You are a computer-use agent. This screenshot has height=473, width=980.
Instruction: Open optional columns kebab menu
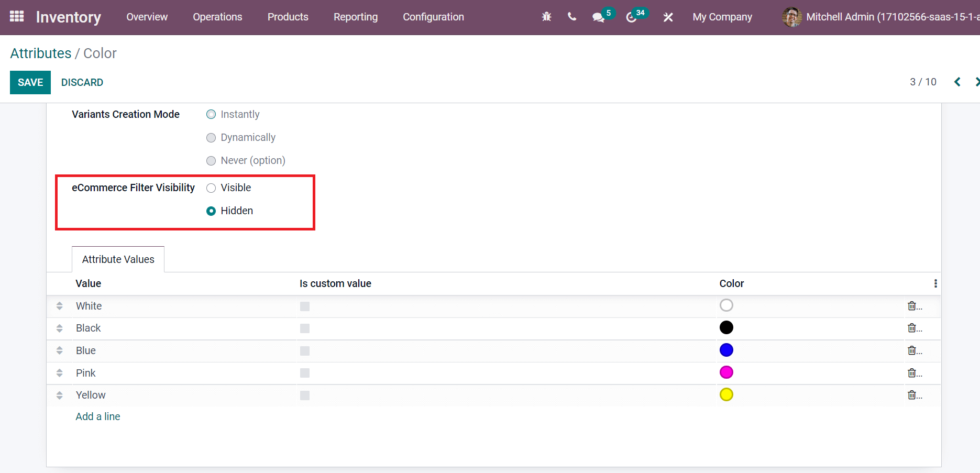pyautogui.click(x=935, y=283)
